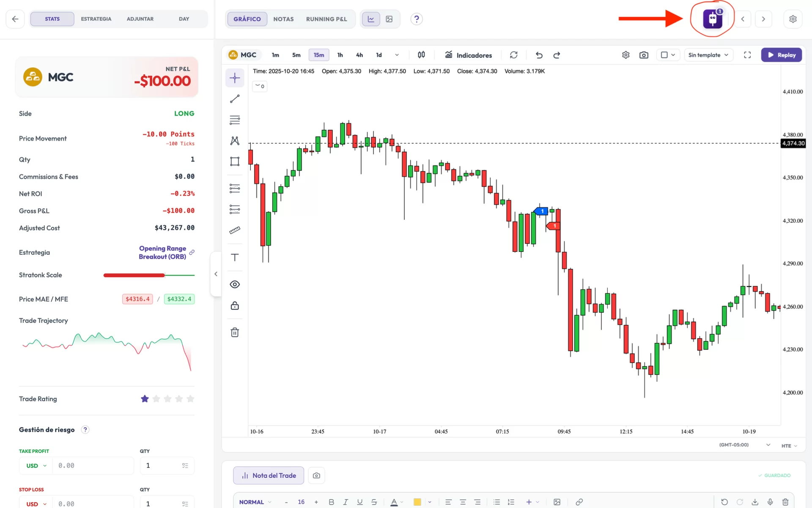Switch to the NOTAS tab
Viewport: 812px width, 508px height.
tap(283, 19)
